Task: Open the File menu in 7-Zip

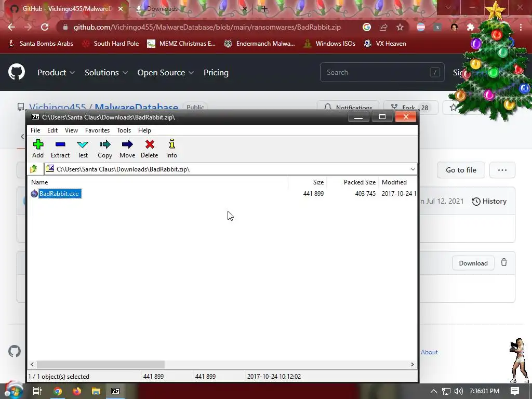Action: click(x=35, y=130)
